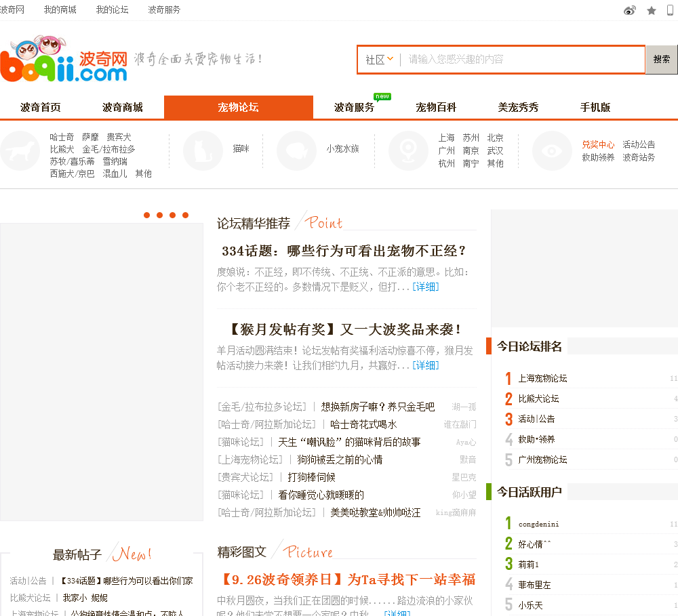Expand the 社区 search scope dropdown
Image resolution: width=678 pixels, height=616 pixels.
point(379,60)
